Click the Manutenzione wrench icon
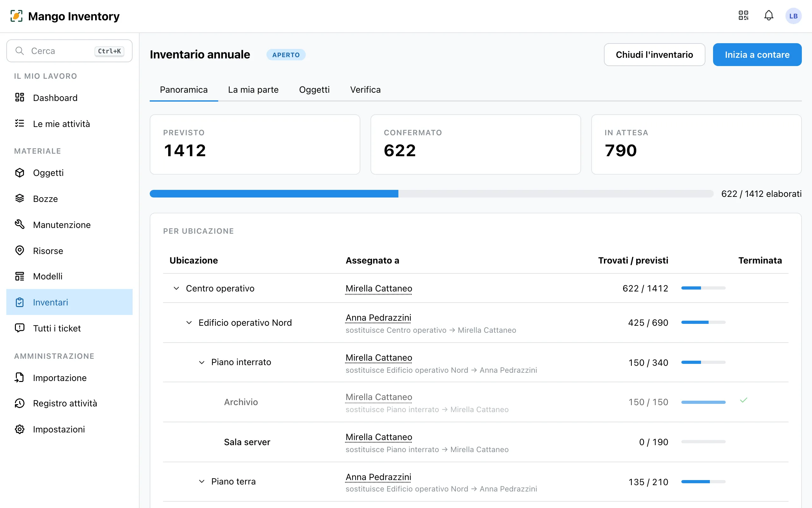Screen dimensions: 812x508 click(x=19, y=224)
